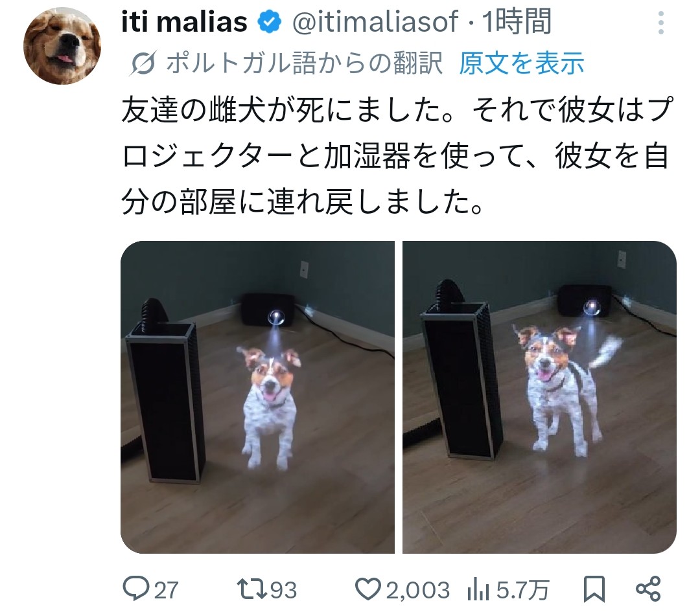The width and height of the screenshot is (700, 612).
Task: Click the Grok translation icon
Action: [x=143, y=63]
